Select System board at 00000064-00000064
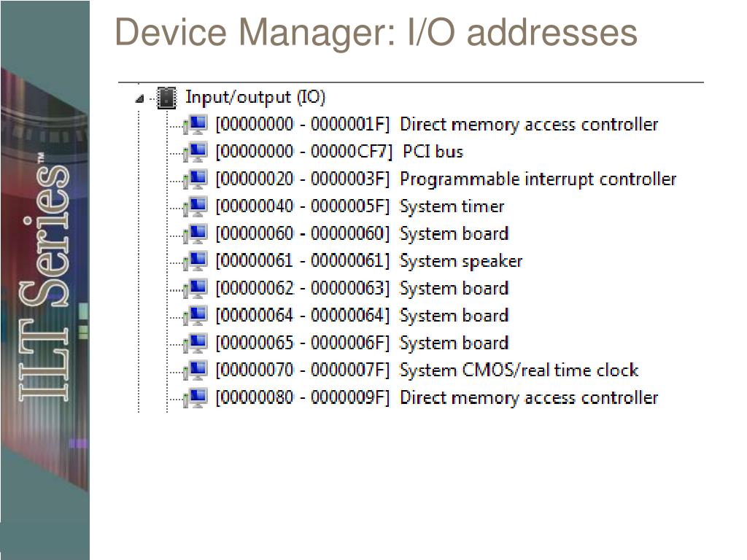This screenshot has width=747, height=560. pyautogui.click(x=362, y=316)
